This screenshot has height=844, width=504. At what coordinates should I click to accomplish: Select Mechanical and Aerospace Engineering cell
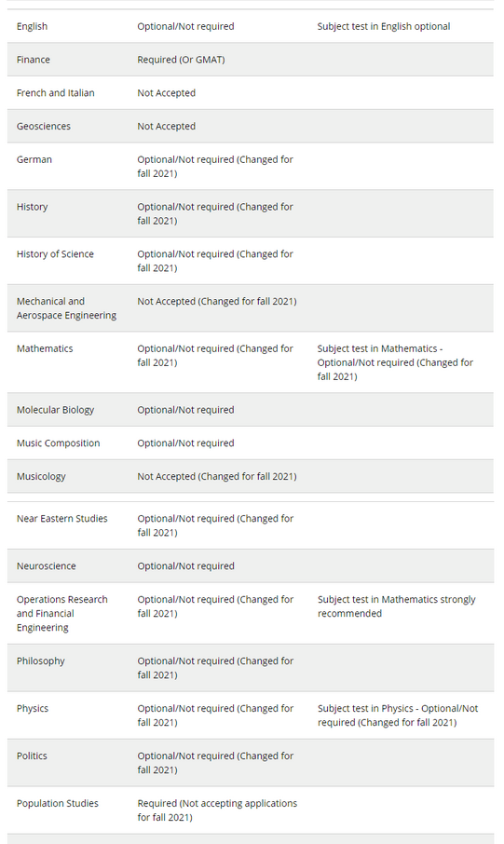66,308
